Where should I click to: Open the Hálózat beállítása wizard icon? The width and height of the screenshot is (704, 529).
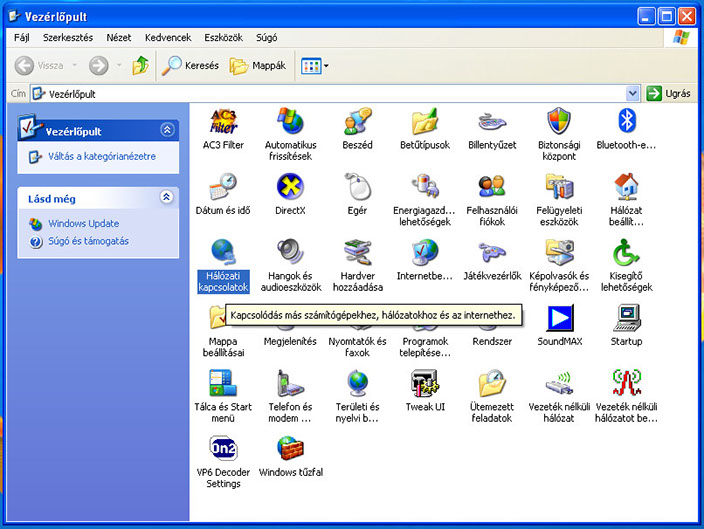[626, 187]
